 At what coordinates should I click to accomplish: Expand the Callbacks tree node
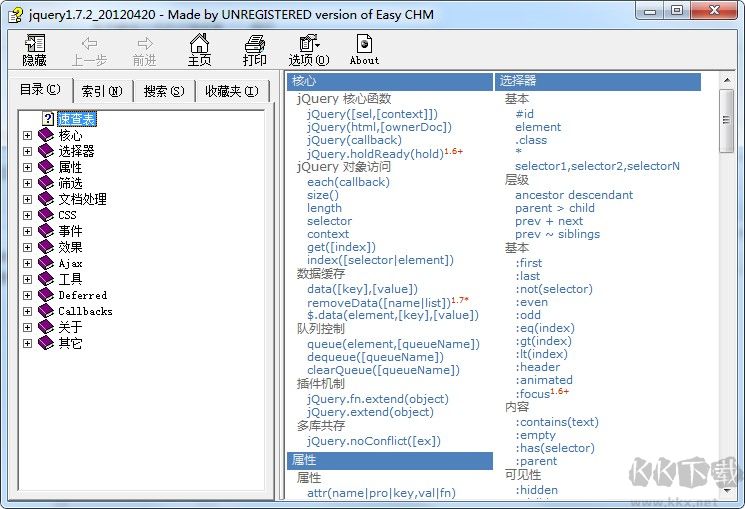(28, 311)
